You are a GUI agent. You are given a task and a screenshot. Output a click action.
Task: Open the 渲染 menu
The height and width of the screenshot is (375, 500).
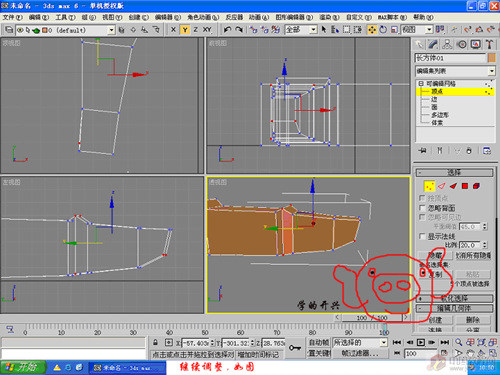click(329, 17)
